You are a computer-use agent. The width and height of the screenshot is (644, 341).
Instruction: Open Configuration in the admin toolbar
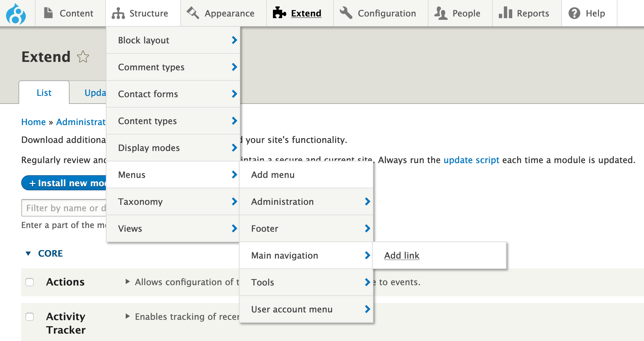pos(381,13)
